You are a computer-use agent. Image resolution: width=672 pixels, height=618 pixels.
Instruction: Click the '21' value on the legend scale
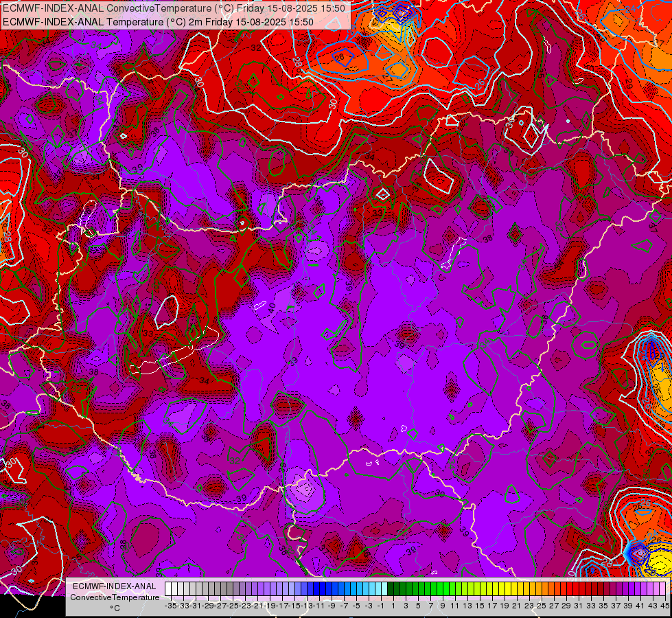516,606
